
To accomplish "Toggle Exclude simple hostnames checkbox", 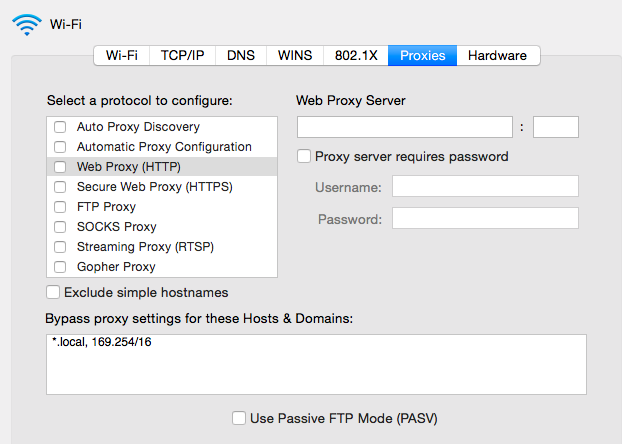I will click(53, 293).
